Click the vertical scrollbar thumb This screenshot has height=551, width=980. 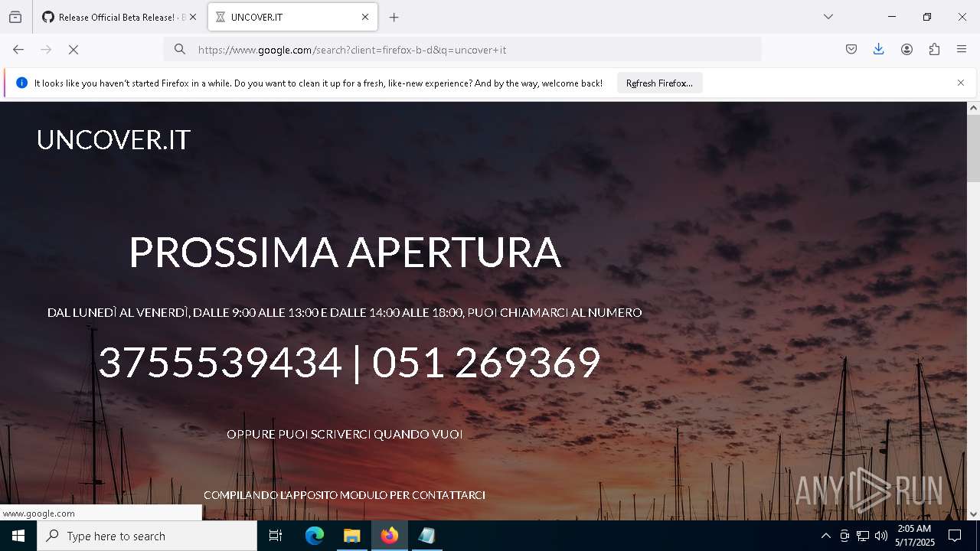(973, 148)
